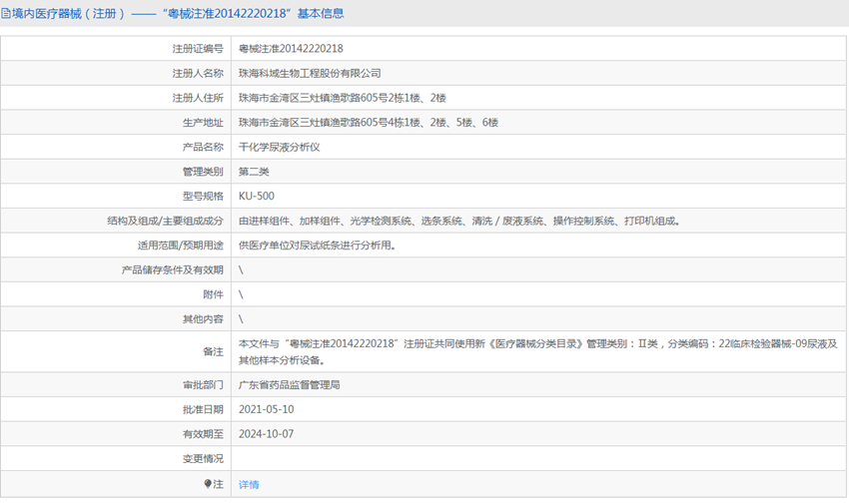Select product name 干化学尿液分析仪
The height and width of the screenshot is (504, 849).
coord(280,147)
